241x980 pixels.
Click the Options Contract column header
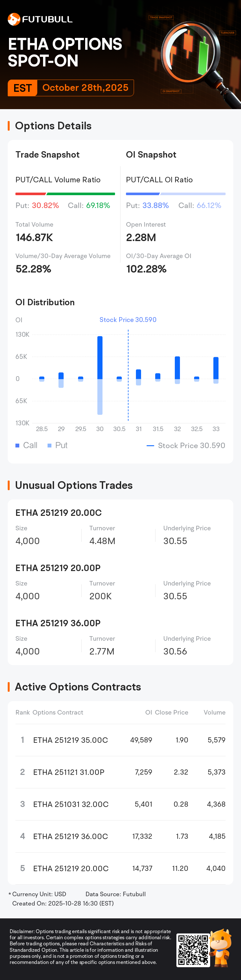click(58, 712)
